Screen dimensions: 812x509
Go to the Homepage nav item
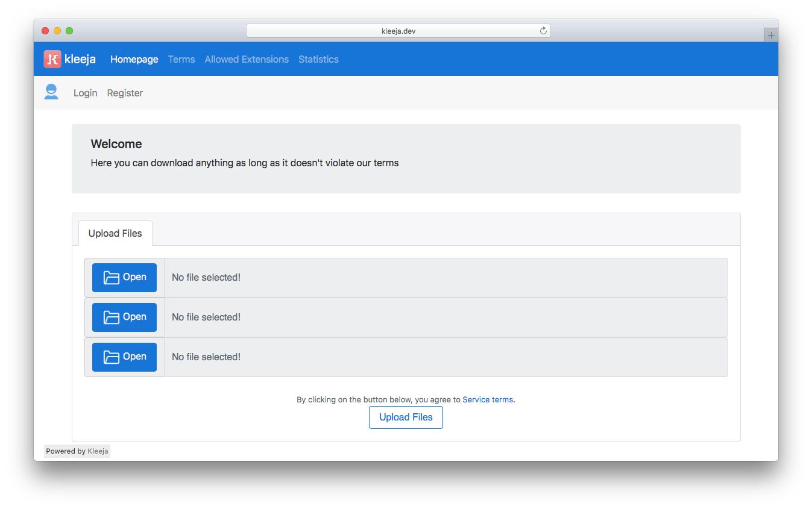click(134, 59)
